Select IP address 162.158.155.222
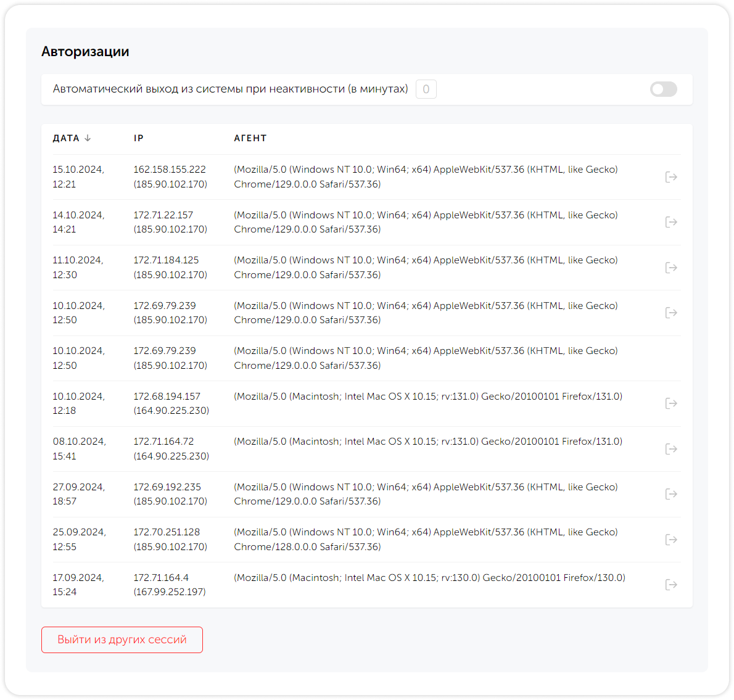Viewport: 734px width, 700px height. [x=170, y=170]
